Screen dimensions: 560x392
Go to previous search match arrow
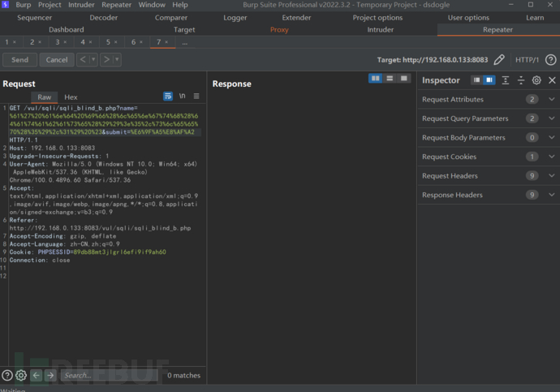(36, 375)
